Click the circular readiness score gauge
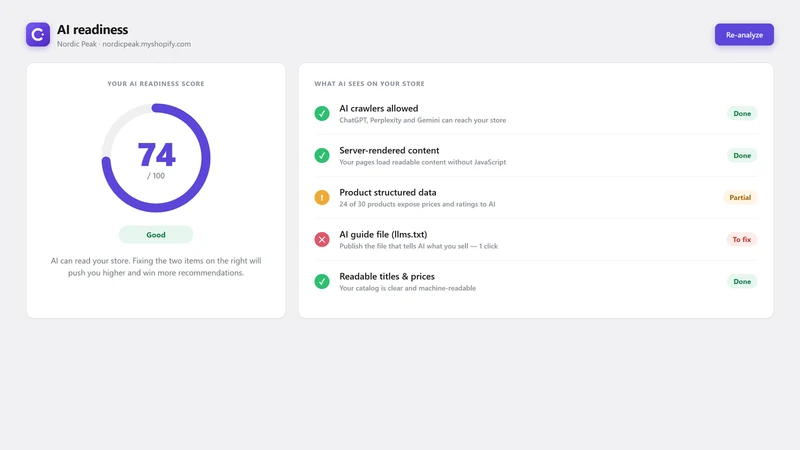The height and width of the screenshot is (450, 800). point(156,158)
